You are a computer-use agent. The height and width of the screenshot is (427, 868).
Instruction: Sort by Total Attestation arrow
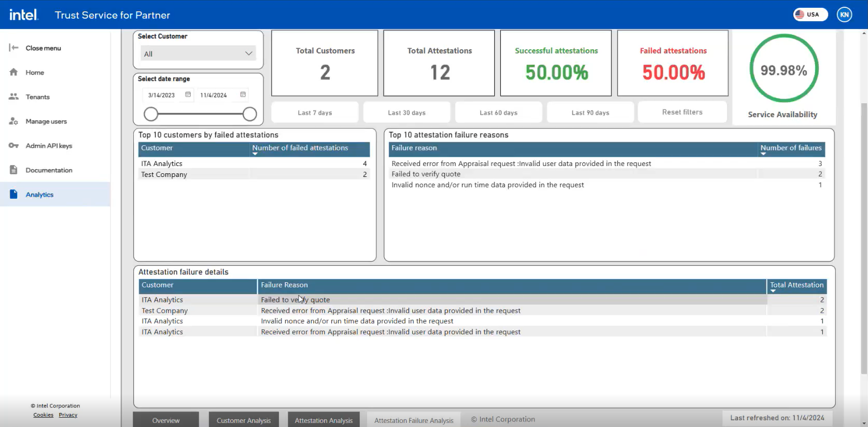[x=773, y=291]
